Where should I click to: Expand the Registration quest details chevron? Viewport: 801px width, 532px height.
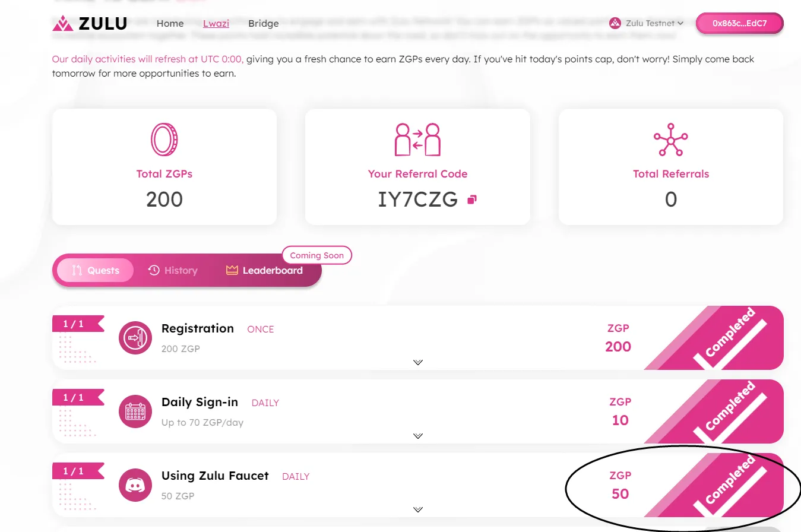(418, 362)
